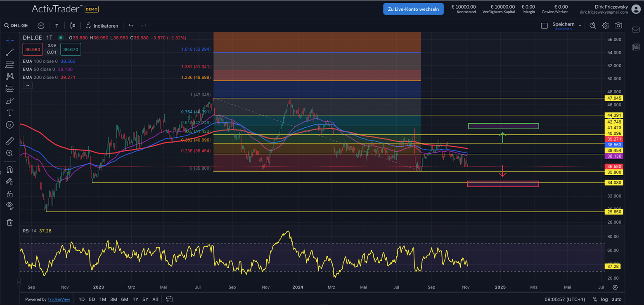The width and height of the screenshot is (644, 305).
Task: Click the candlestick chart type icon
Action: tap(73, 26)
